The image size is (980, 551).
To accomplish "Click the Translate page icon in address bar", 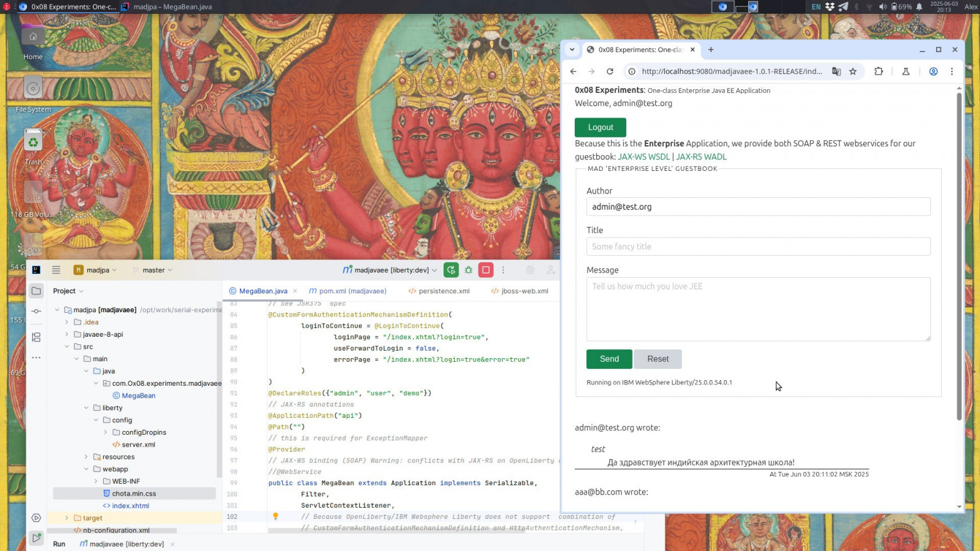I will [836, 72].
